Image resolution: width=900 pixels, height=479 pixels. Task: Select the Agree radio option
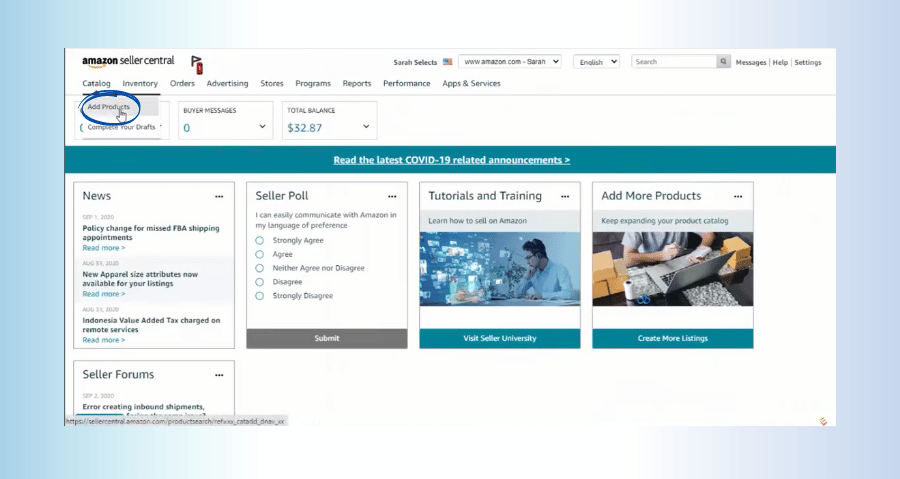[x=259, y=254]
